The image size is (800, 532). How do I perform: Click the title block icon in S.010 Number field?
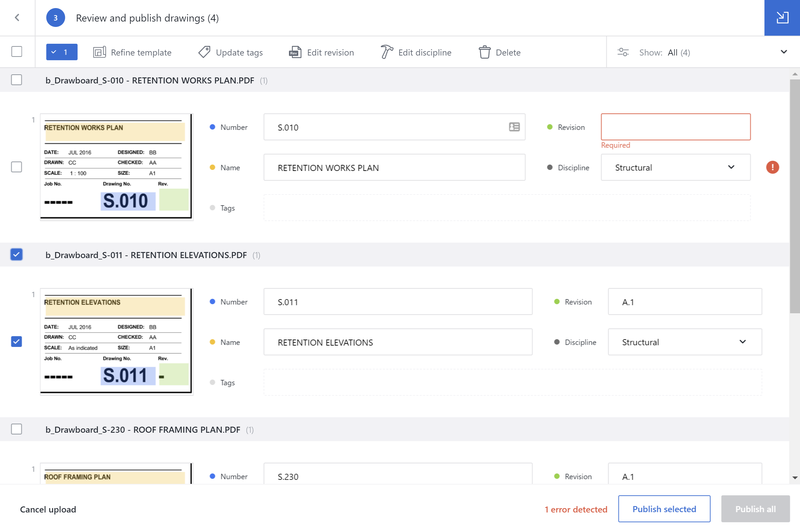point(514,127)
